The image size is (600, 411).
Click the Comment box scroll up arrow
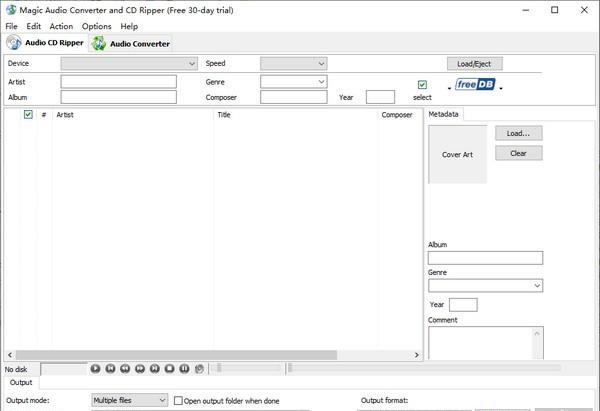point(537,333)
